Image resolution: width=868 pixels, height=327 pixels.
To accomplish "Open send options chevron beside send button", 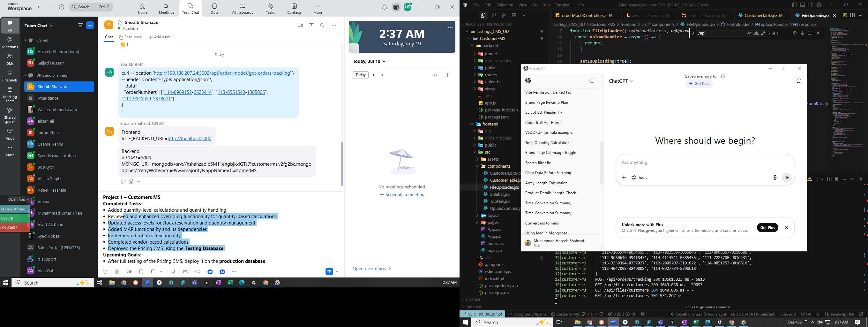I will (337, 271).
